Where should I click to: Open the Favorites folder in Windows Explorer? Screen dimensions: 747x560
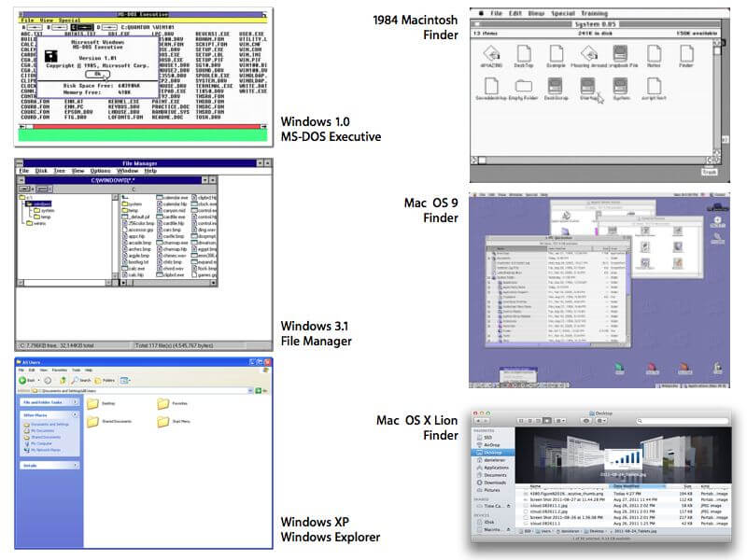(173, 404)
